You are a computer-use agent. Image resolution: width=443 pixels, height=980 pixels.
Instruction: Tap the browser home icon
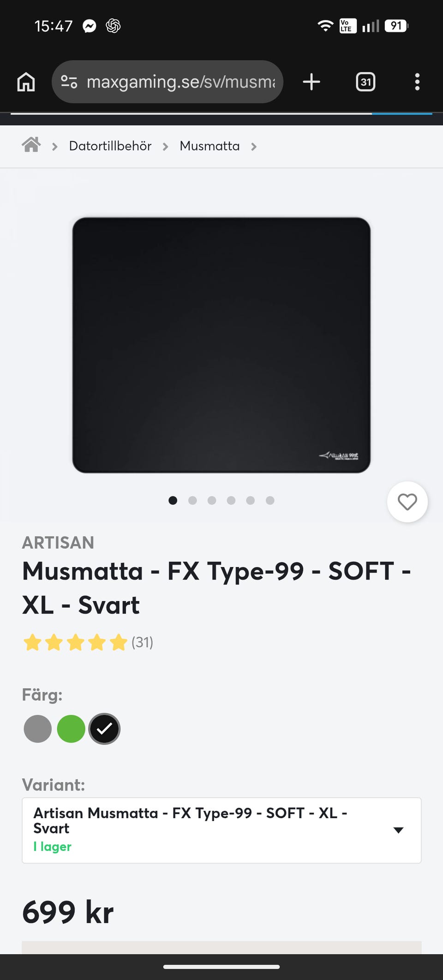(26, 82)
